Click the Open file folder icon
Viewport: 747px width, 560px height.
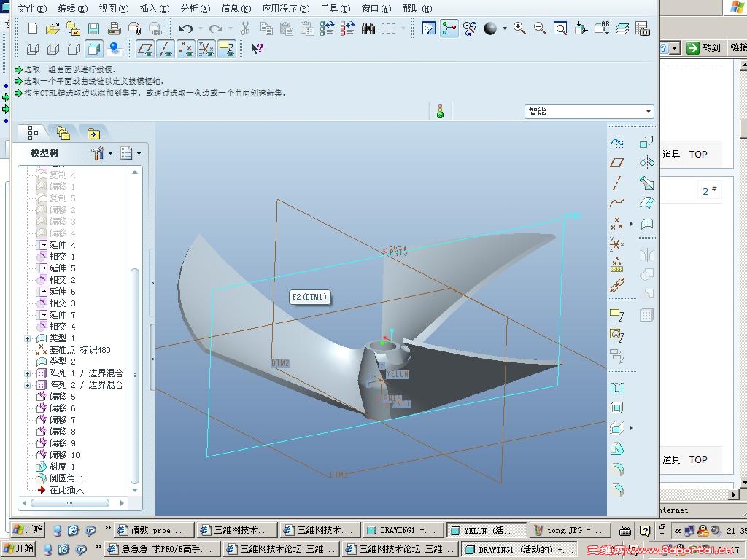coord(53,28)
